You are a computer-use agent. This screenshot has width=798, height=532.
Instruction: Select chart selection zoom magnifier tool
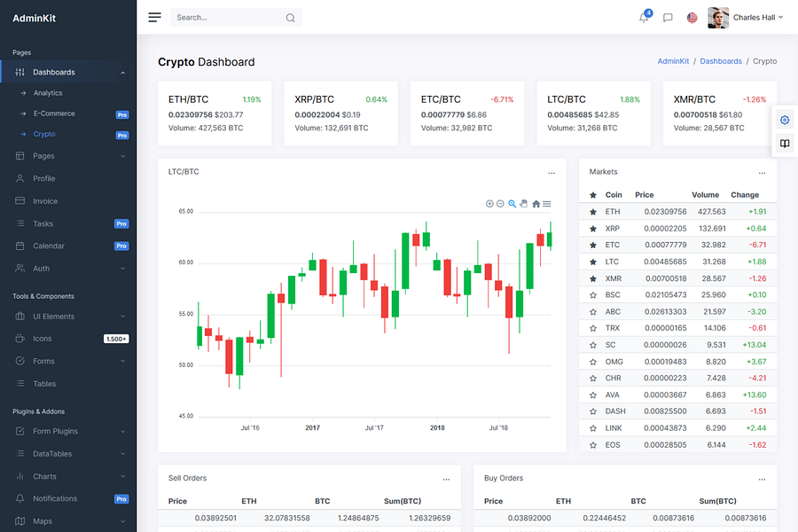pos(512,204)
